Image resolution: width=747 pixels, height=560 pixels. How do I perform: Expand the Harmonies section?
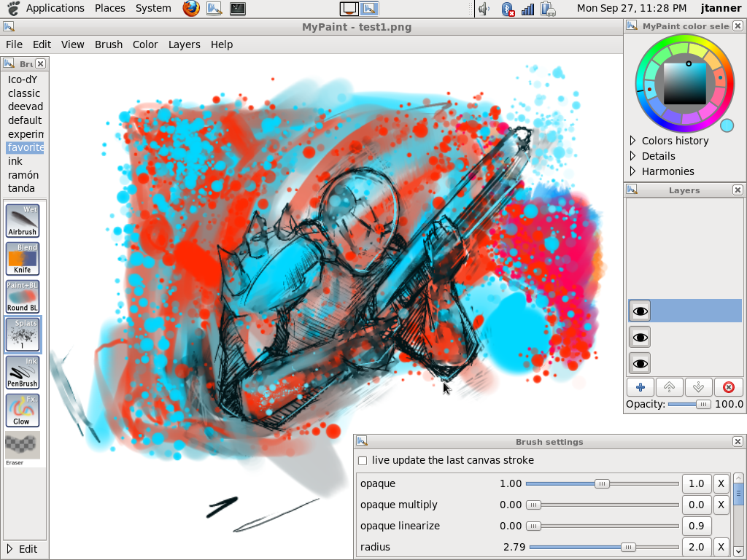[632, 171]
